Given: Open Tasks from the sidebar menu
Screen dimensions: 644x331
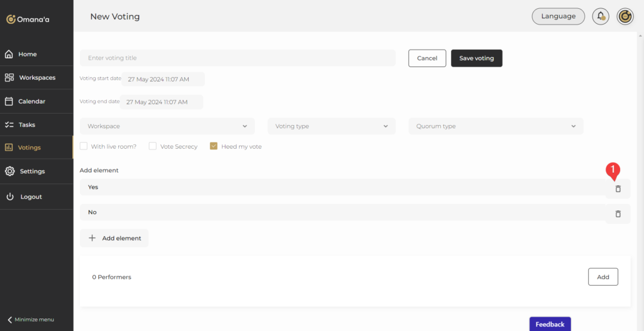Looking at the screenshot, I should click(26, 124).
